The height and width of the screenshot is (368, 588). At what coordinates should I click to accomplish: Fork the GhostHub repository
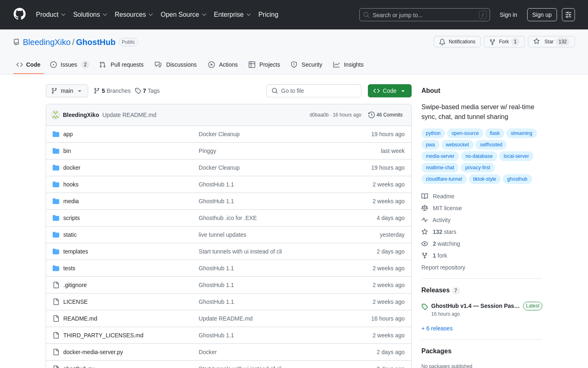pyautogui.click(x=504, y=42)
